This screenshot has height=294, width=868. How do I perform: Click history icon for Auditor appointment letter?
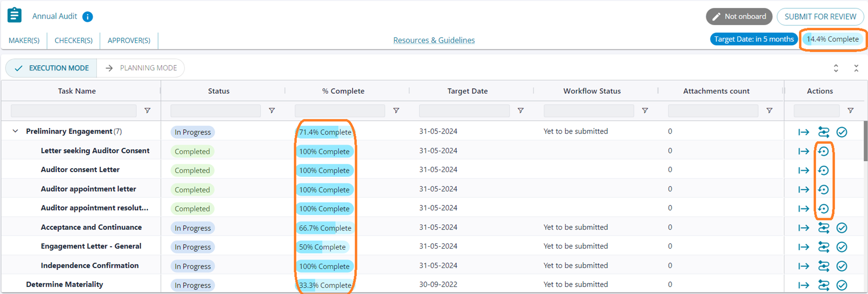tap(823, 190)
